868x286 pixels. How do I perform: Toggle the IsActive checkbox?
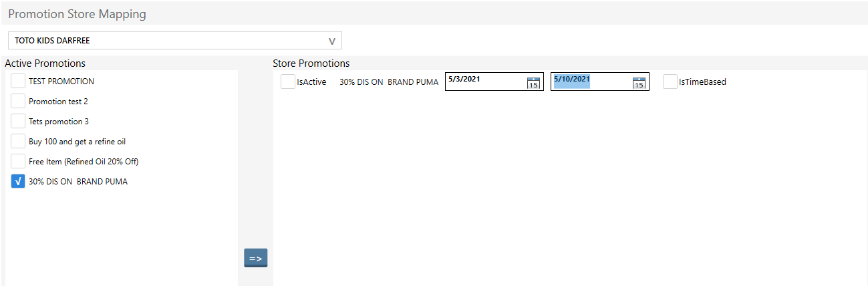[x=287, y=82]
